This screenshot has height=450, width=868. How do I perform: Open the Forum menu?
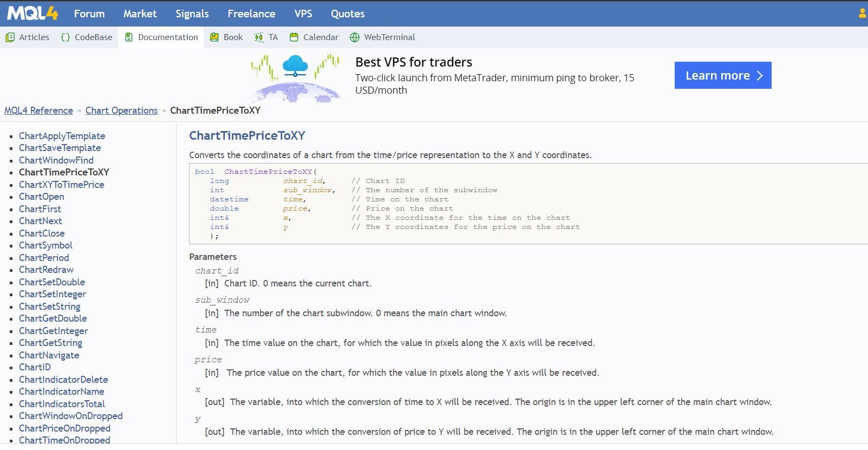[89, 14]
